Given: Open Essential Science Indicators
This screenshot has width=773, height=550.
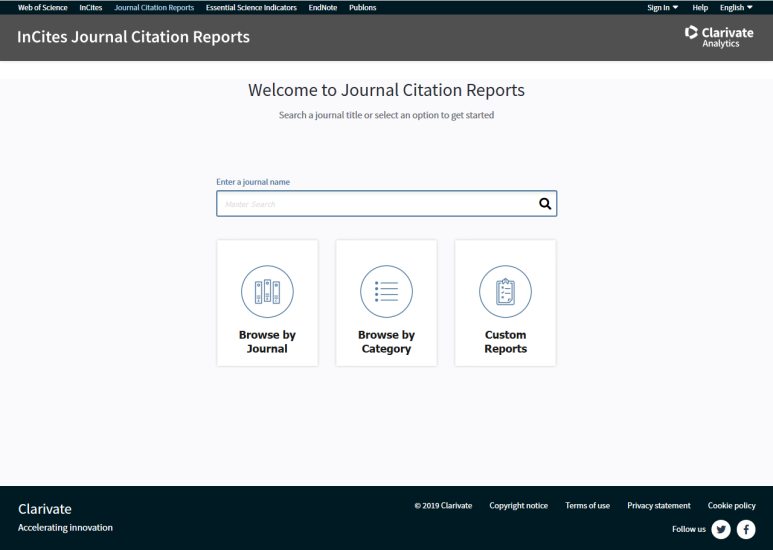Looking at the screenshot, I should pos(251,7).
